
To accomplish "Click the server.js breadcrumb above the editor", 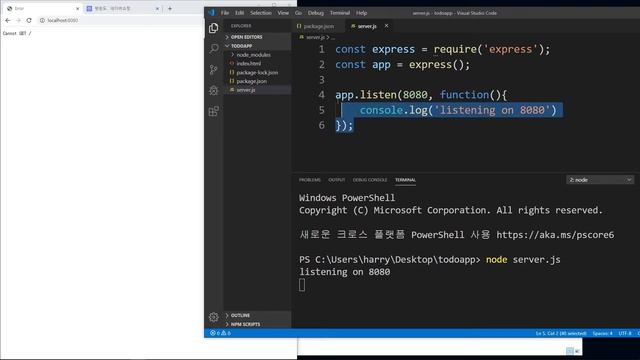I will click(x=315, y=37).
